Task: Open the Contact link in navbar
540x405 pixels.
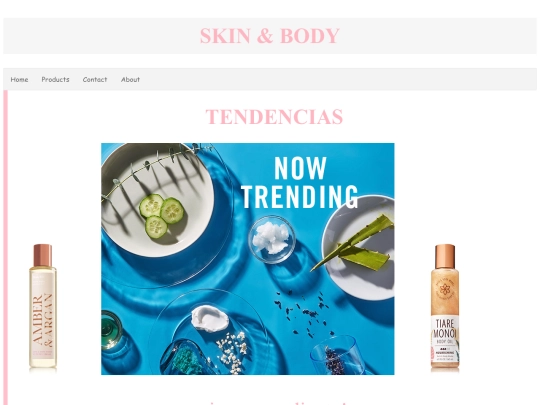Action: click(x=95, y=80)
